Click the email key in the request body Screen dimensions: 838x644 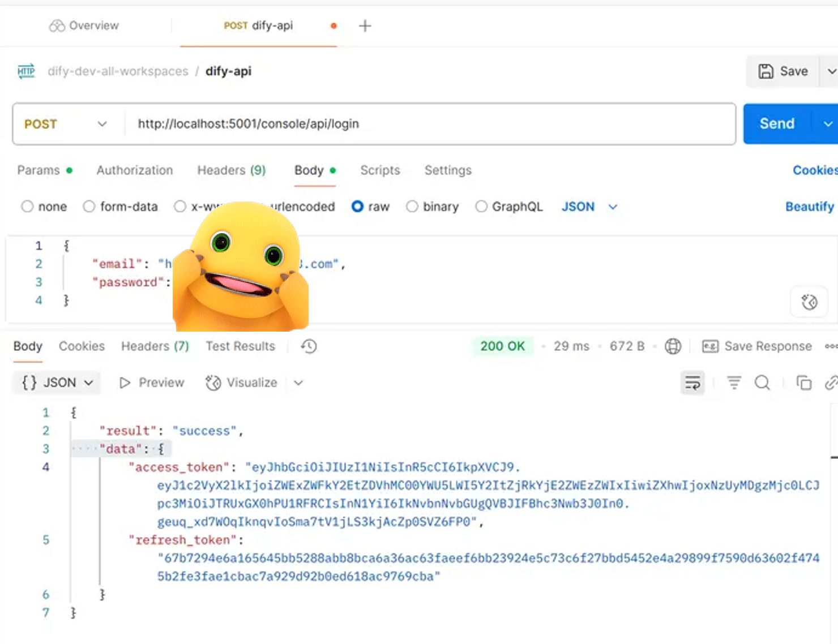[x=117, y=264]
